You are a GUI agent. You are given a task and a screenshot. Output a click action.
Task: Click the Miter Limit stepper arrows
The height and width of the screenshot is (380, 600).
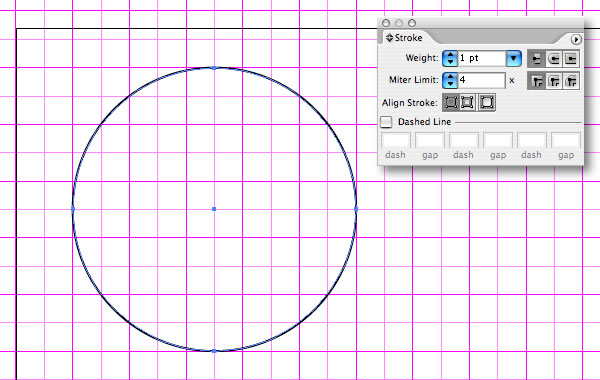450,80
